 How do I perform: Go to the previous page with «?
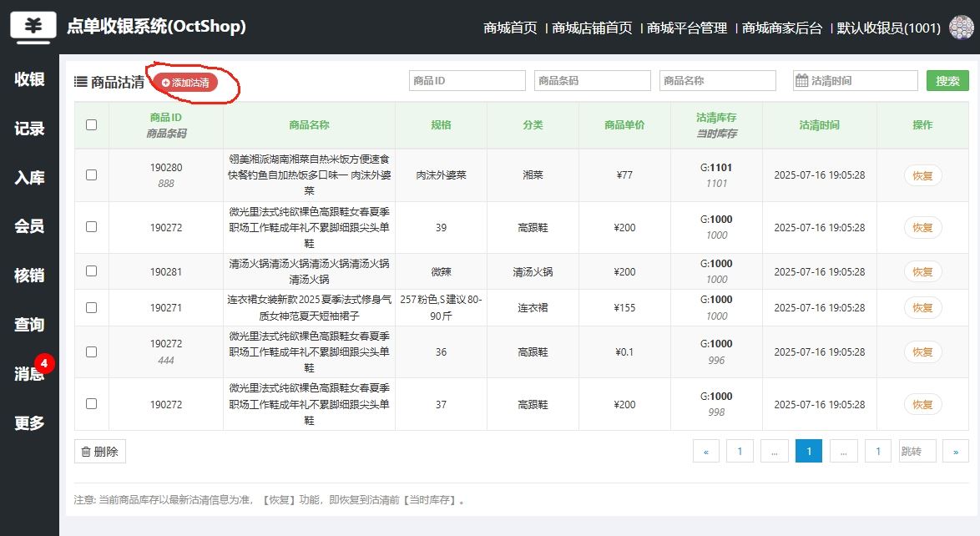pos(706,451)
